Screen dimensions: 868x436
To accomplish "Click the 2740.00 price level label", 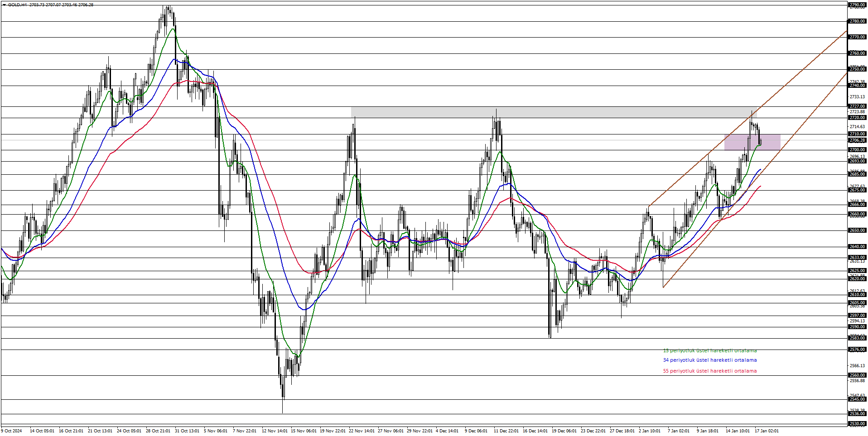I will pos(858,86).
